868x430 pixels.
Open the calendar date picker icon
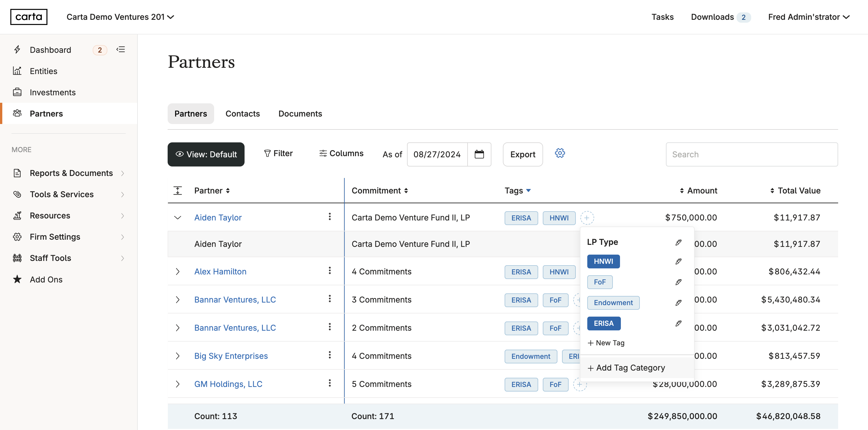(x=479, y=154)
